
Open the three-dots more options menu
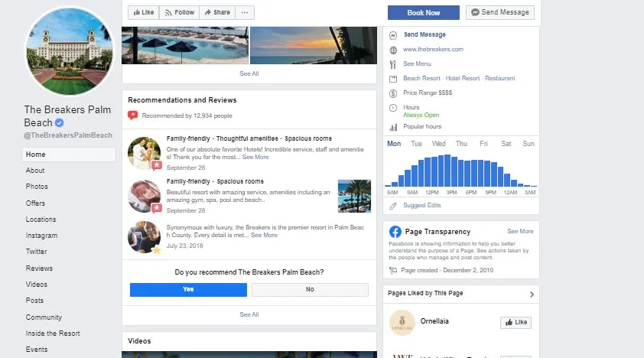(x=245, y=12)
